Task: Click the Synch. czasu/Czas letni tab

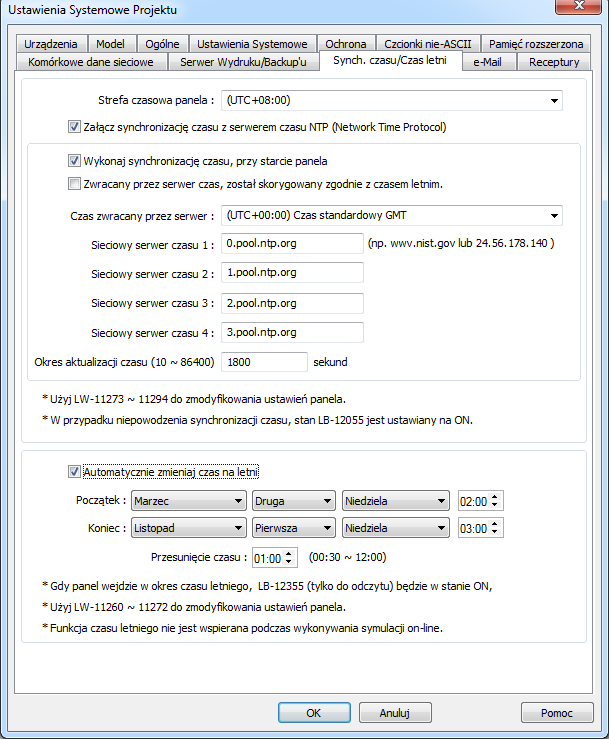Action: coord(390,60)
